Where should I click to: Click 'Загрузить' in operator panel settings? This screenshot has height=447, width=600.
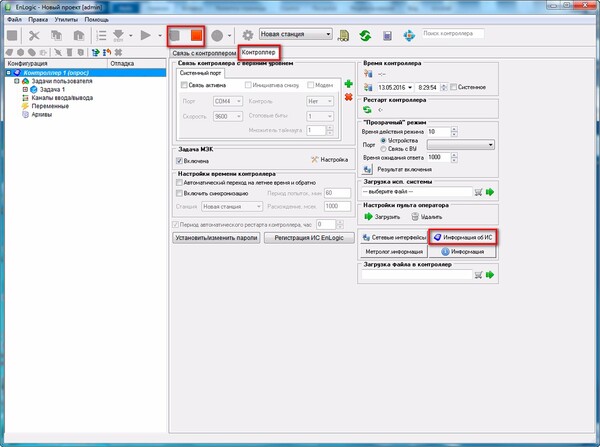coord(382,217)
